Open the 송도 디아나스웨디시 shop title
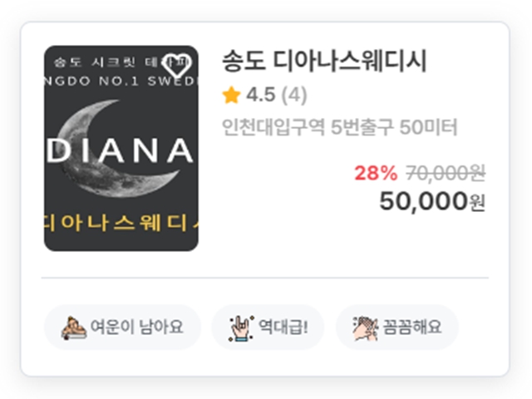532x399 pixels. click(x=324, y=61)
